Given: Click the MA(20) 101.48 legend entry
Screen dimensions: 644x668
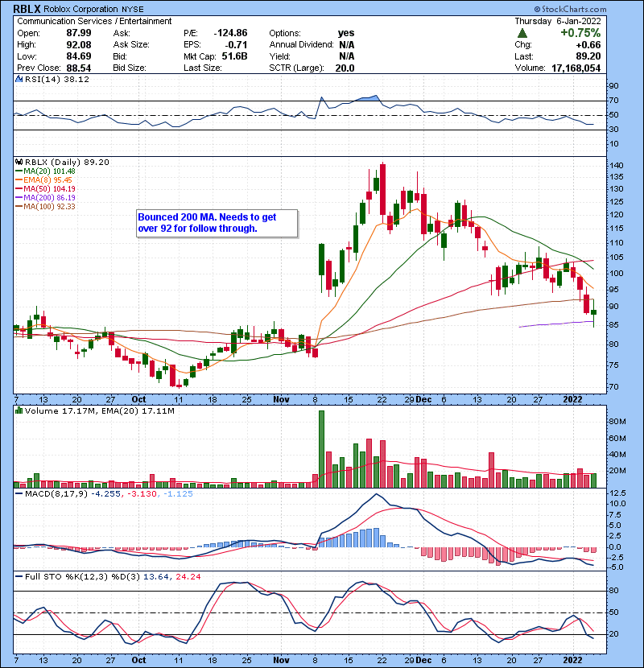Looking at the screenshot, I should pos(45,171).
